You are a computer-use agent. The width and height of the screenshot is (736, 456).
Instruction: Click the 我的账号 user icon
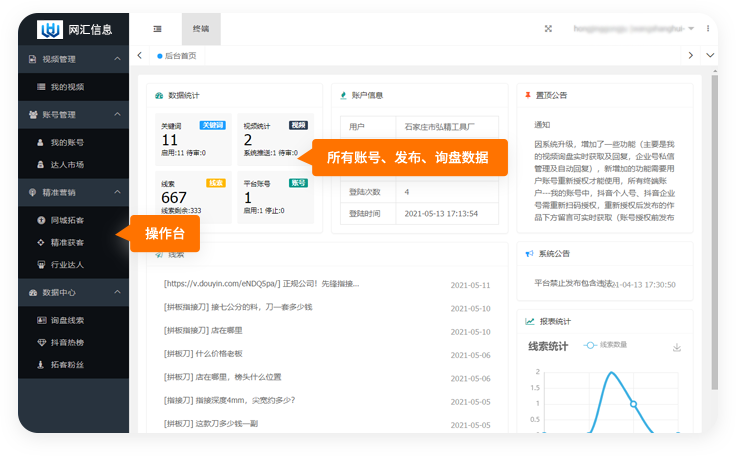coord(40,142)
